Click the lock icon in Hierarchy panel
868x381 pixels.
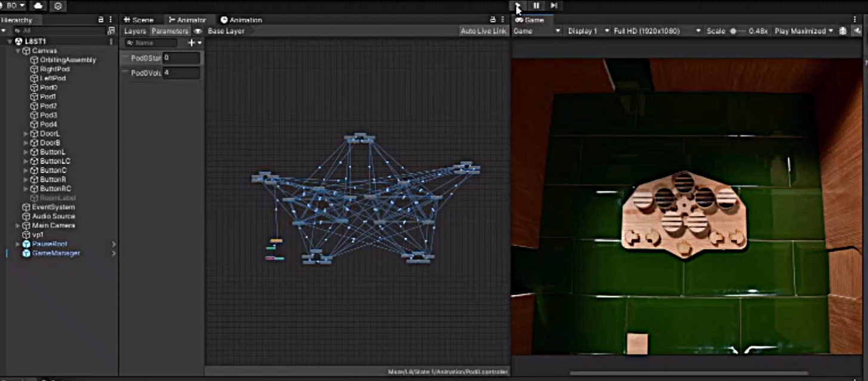coord(101,20)
